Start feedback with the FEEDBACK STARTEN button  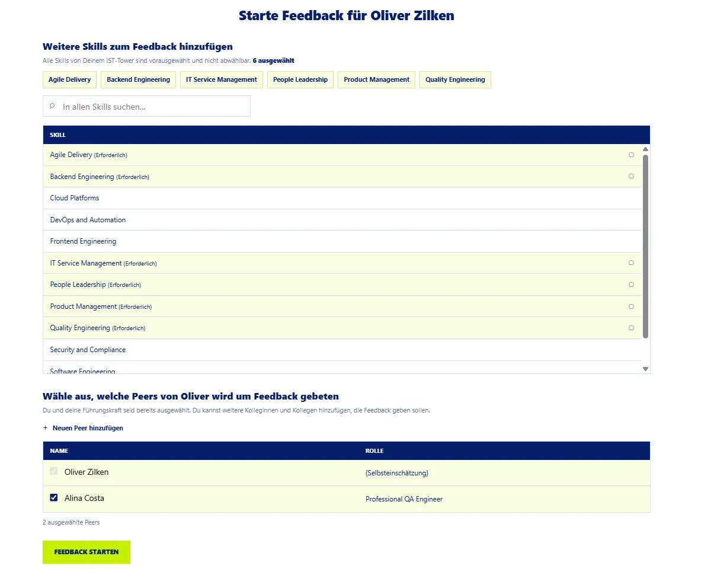tap(87, 552)
